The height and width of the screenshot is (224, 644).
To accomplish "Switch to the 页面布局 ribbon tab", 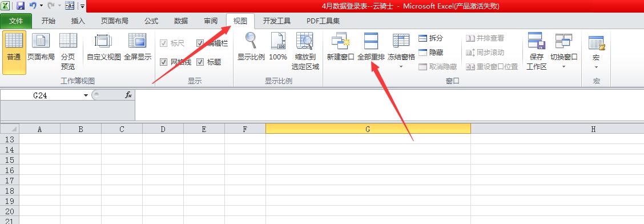I will pos(115,21).
